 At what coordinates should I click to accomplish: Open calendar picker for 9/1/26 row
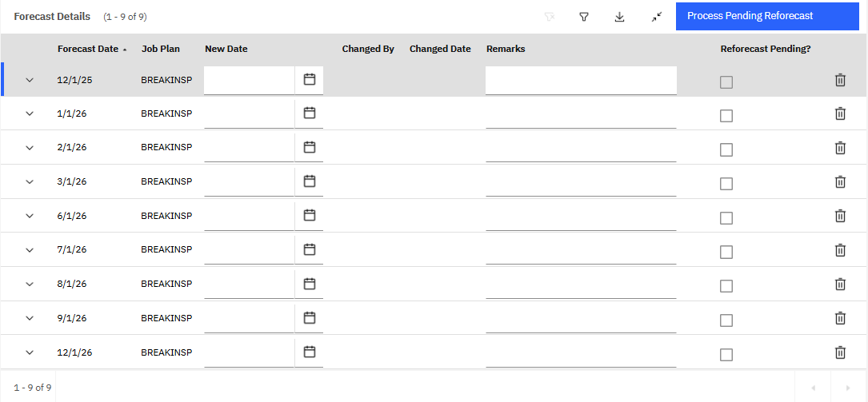tap(310, 317)
